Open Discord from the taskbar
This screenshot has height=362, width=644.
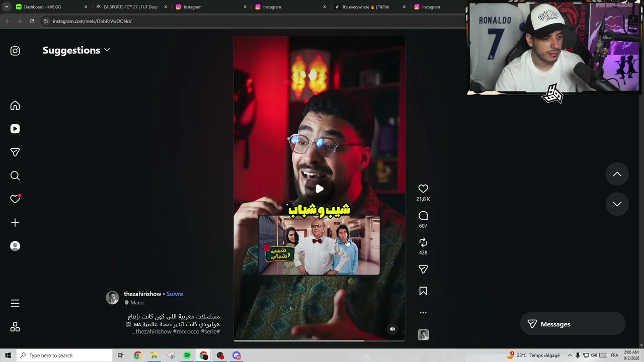(x=237, y=355)
